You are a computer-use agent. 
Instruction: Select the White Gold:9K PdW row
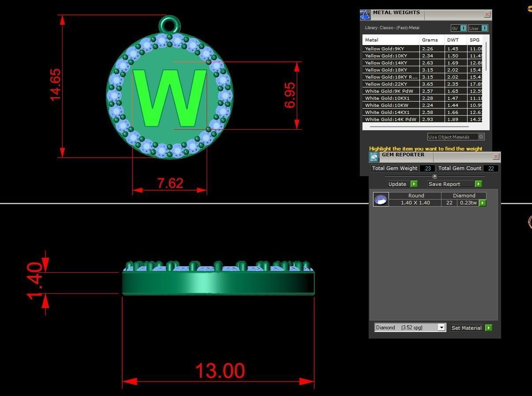coord(423,91)
